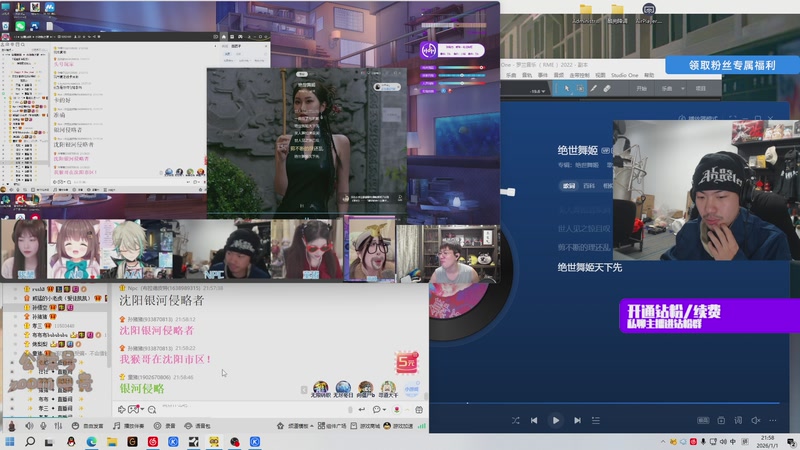Viewport: 800px width, 450px height.
Task: Open the game controller dropdown in chat input bar
Action: coord(135,409)
